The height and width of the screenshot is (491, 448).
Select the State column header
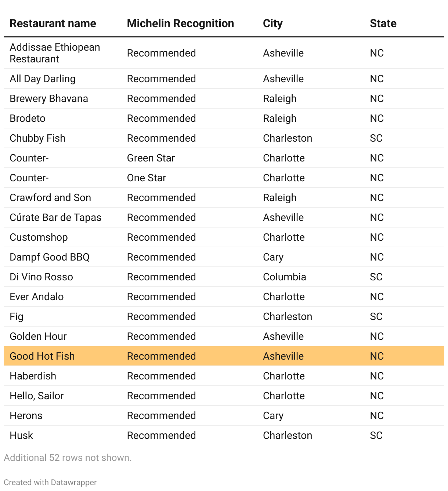[x=383, y=23]
